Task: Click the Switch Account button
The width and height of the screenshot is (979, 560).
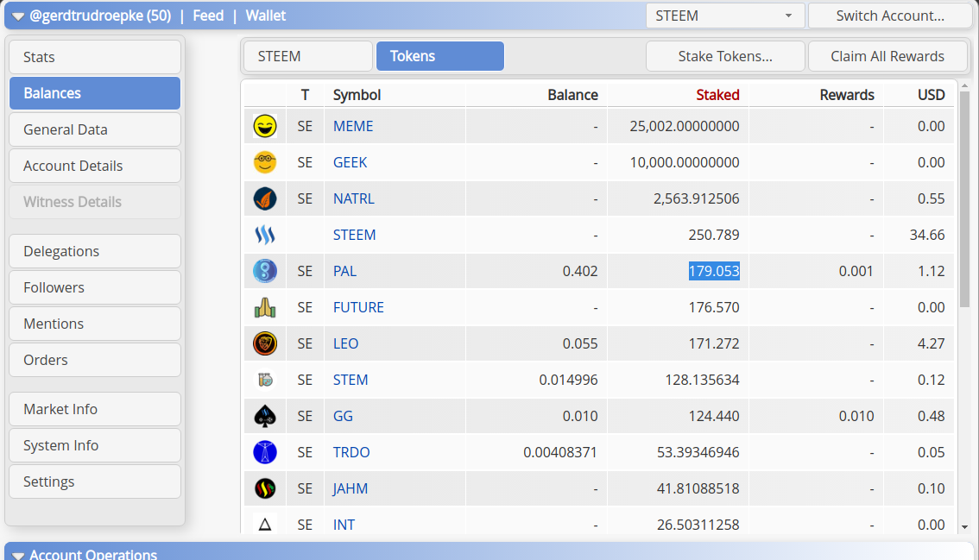Action: coord(890,16)
